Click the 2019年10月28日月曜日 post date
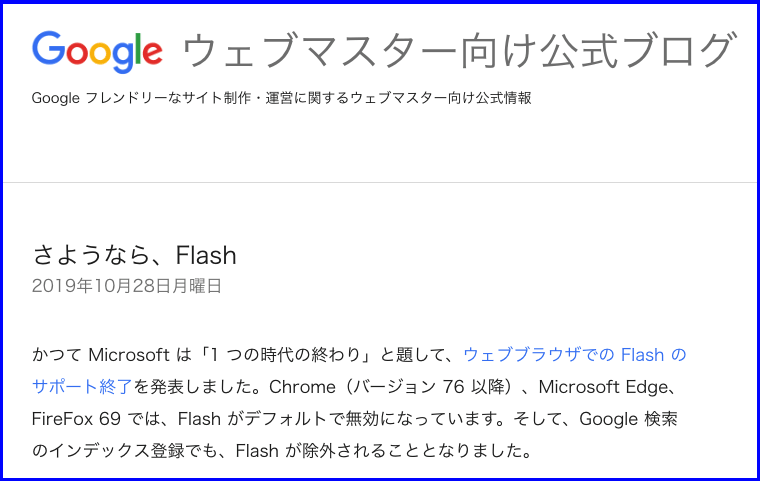 click(127, 286)
